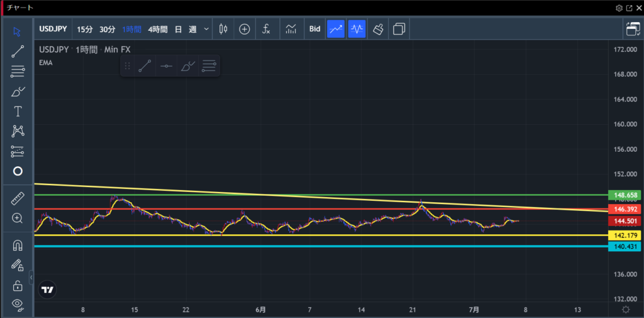Click the orange 146.392 price label
Image resolution: width=644 pixels, height=318 pixels.
click(625, 210)
